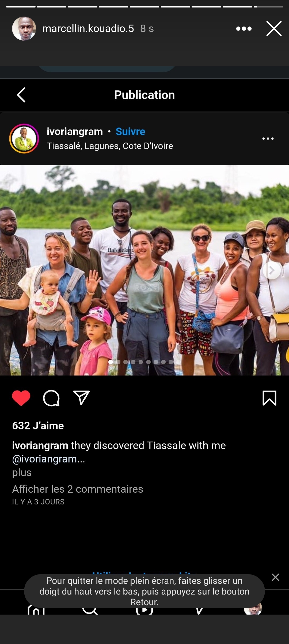Close the story with the X icon
The height and width of the screenshot is (644, 289).
tap(274, 29)
